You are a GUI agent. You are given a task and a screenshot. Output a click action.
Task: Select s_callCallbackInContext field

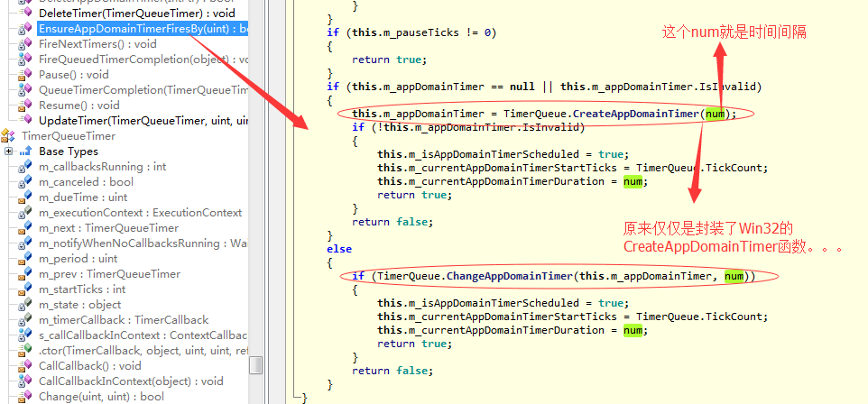pos(143,335)
